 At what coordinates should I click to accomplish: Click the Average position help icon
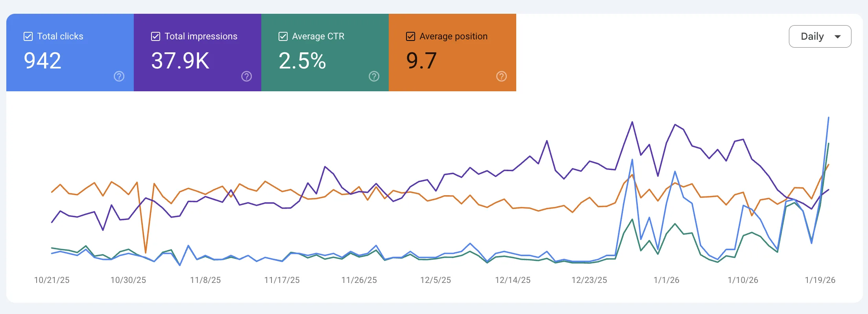501,76
